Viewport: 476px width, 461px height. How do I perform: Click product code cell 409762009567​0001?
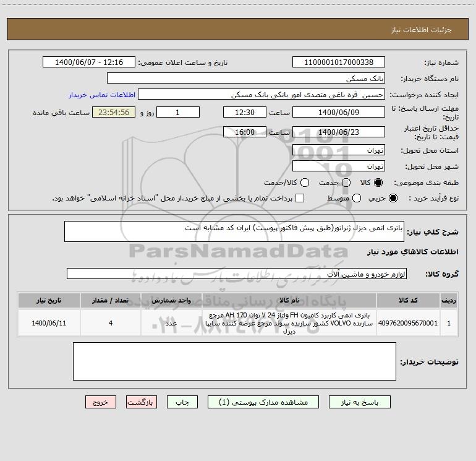(x=408, y=323)
